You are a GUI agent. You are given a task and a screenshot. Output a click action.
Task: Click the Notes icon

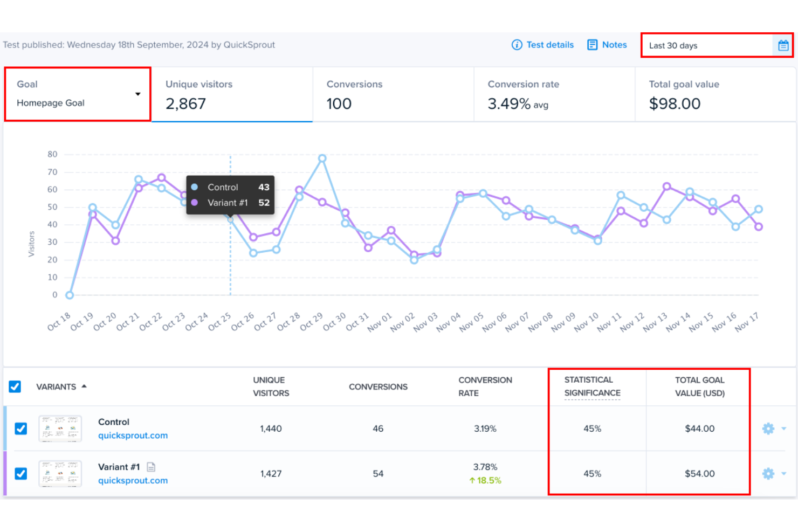tap(593, 45)
